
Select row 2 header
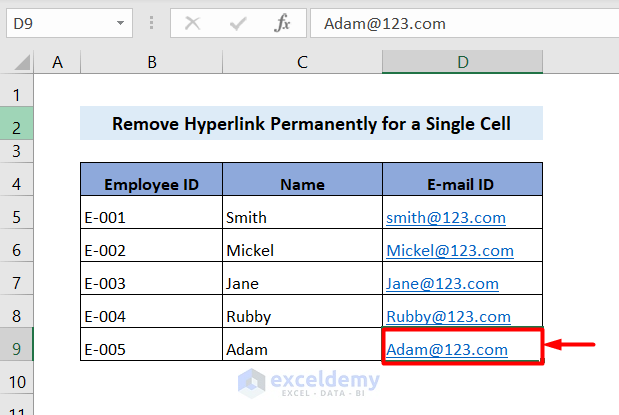(16, 123)
